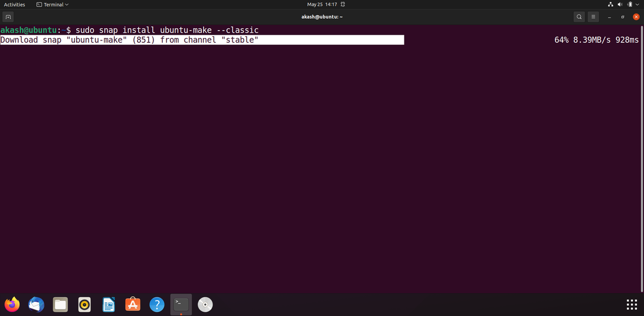This screenshot has width=644, height=316.
Task: Click the notification bell icon
Action: click(342, 5)
